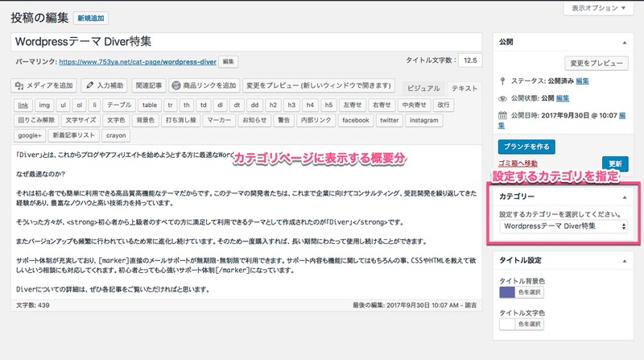
Task: Click the 関連記事 button
Action: click(x=149, y=85)
